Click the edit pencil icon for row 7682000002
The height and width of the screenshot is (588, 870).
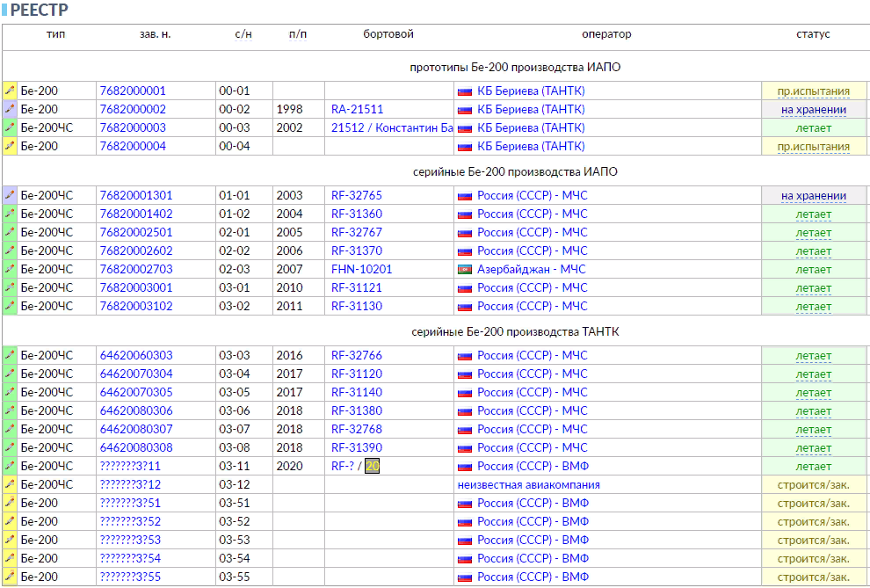10,109
